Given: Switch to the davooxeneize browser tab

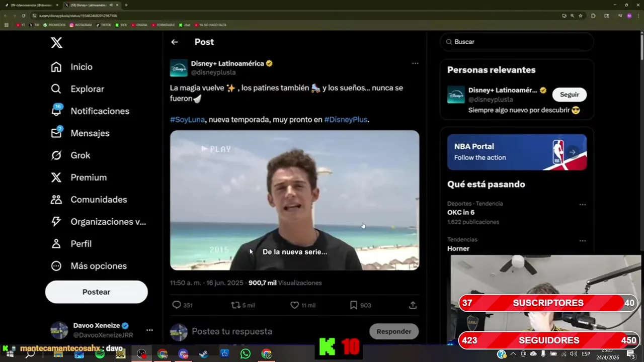Looking at the screenshot, I should pos(31,5).
